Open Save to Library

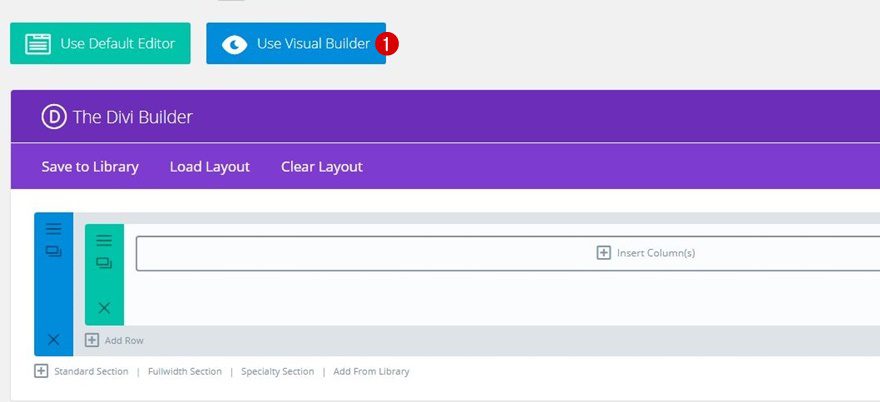tap(90, 167)
